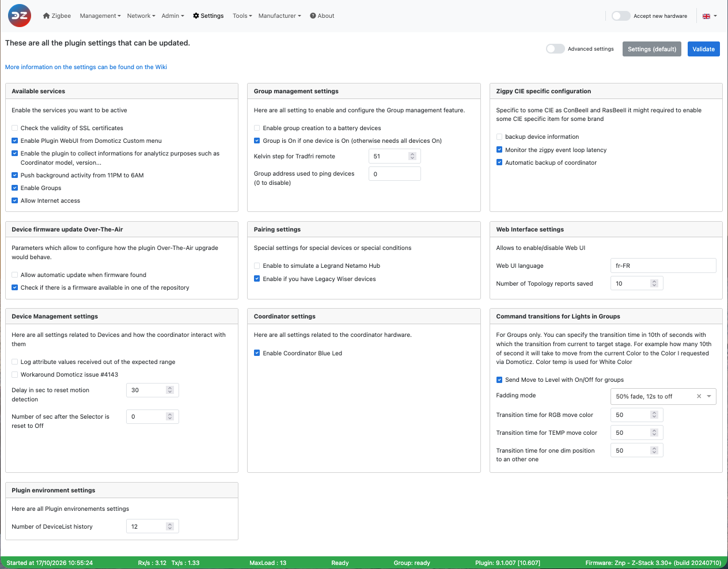728x569 pixels.
Task: Open About with the question mark icon
Action: (x=313, y=16)
